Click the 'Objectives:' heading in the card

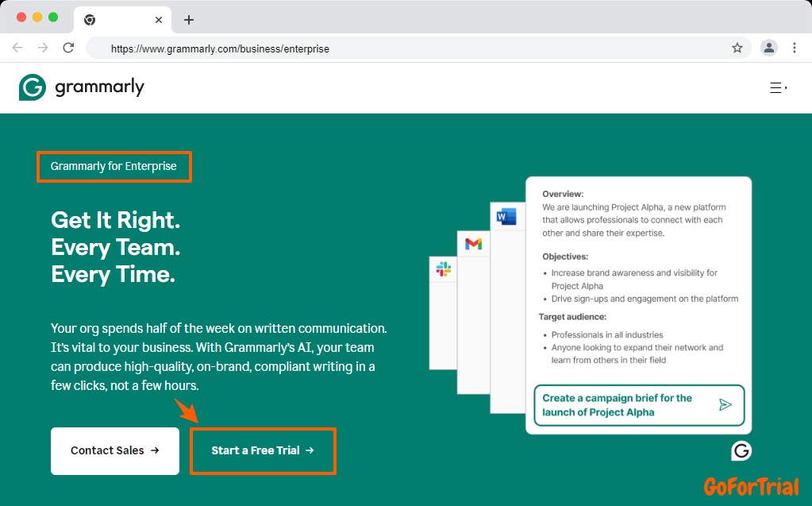point(565,257)
